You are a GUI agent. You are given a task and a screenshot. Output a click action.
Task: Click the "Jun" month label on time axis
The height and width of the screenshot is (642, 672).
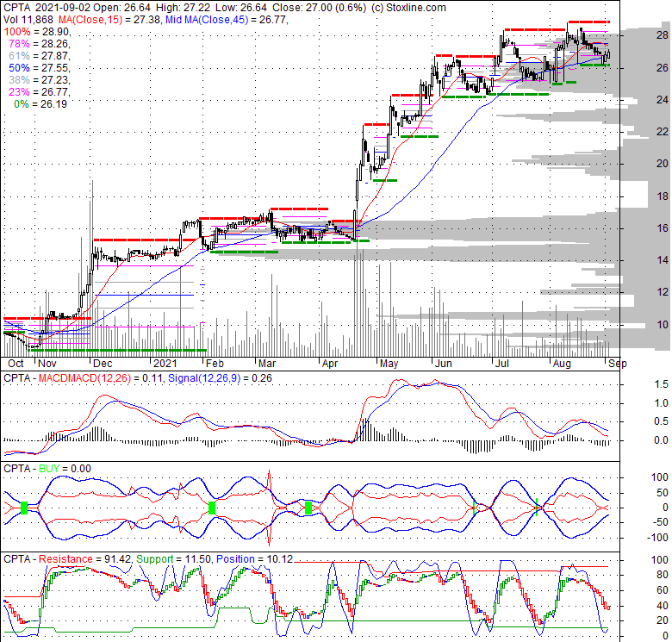click(443, 364)
